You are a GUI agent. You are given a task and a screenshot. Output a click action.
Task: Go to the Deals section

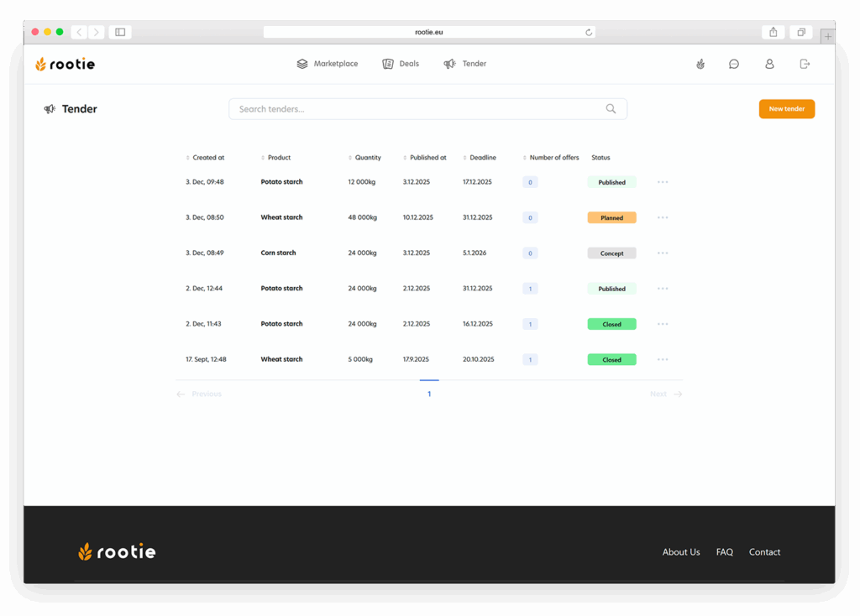click(401, 64)
